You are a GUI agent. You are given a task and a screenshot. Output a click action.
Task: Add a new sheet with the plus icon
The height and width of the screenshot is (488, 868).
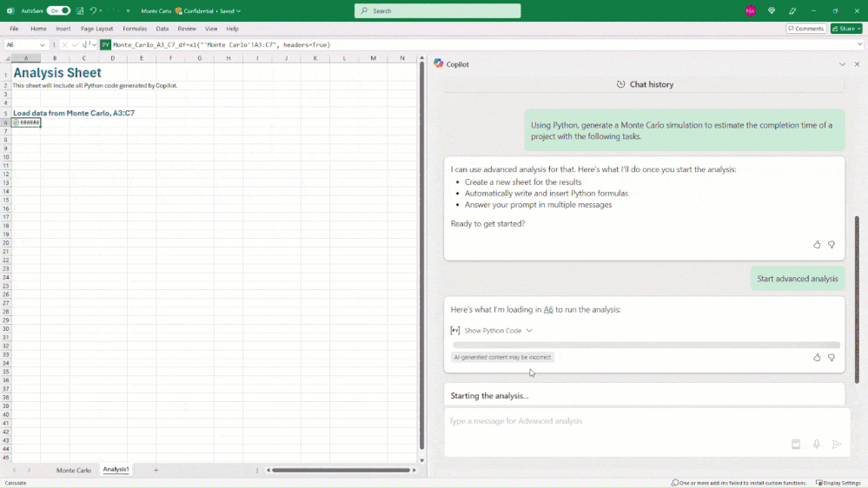click(x=156, y=470)
